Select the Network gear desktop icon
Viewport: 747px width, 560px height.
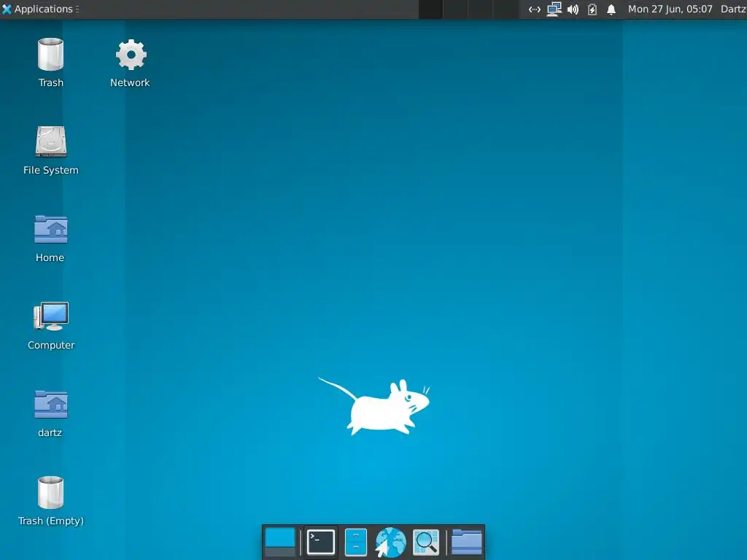pos(131,54)
